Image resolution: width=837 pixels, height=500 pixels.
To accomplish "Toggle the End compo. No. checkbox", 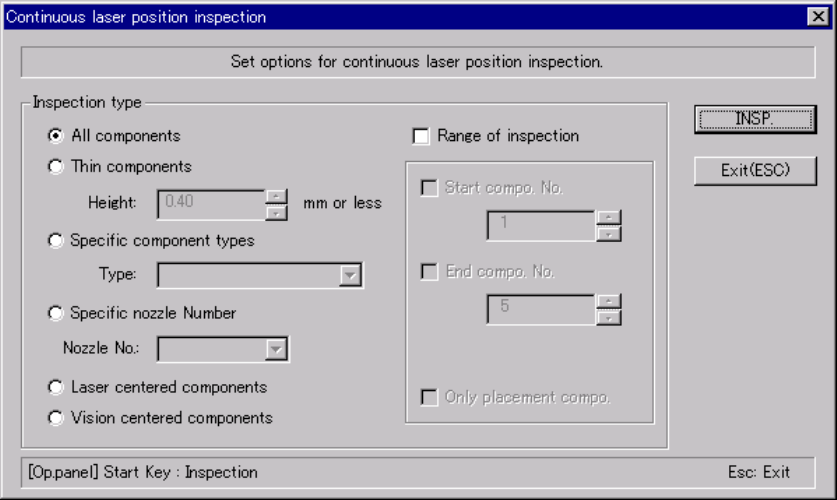I will [430, 272].
